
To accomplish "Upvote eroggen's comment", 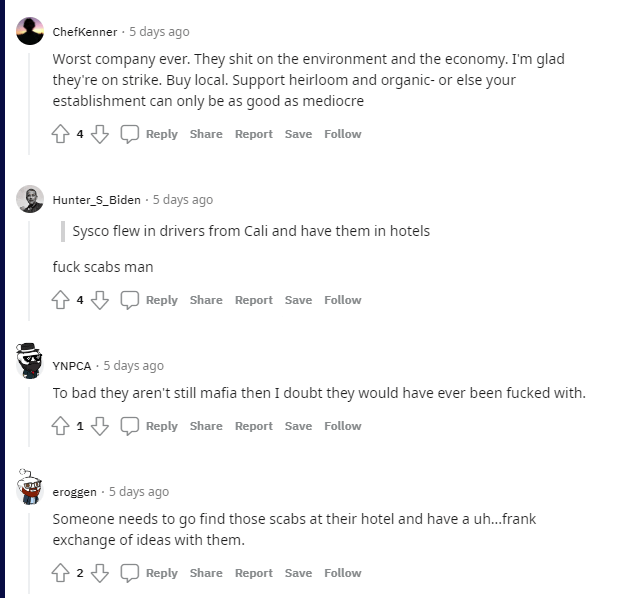I will pos(61,573).
